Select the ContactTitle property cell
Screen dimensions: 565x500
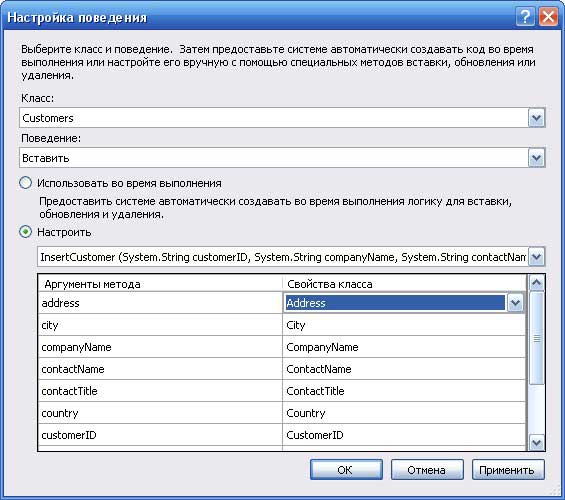coord(404,391)
